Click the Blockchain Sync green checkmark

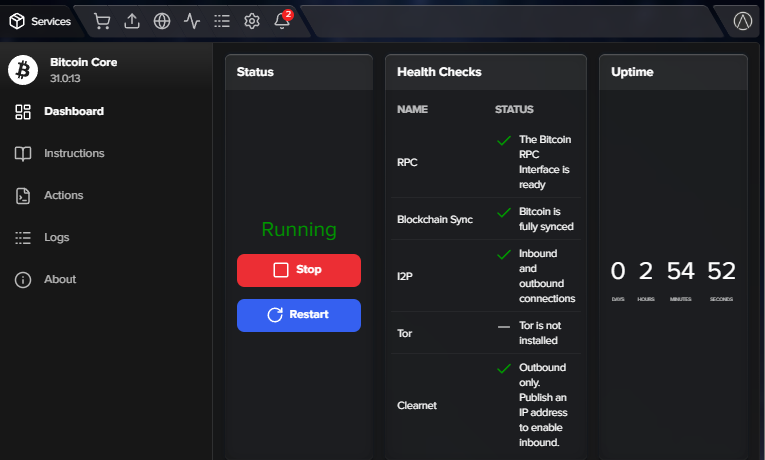point(504,213)
